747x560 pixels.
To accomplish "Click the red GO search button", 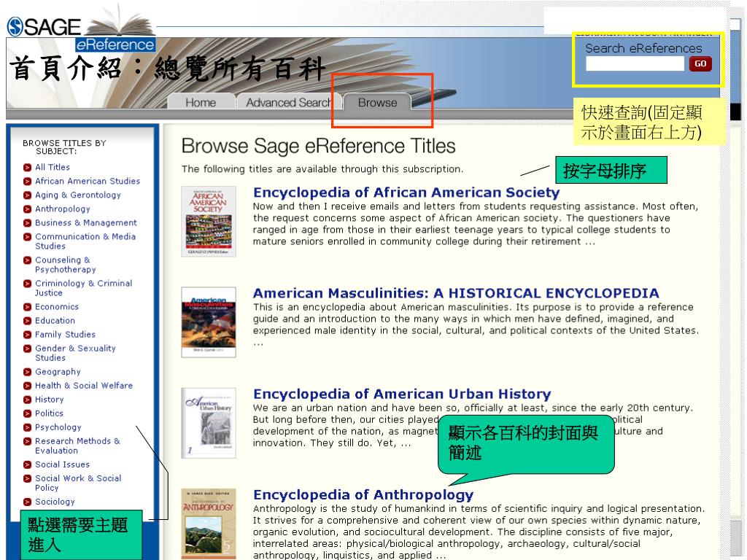I will [x=700, y=64].
